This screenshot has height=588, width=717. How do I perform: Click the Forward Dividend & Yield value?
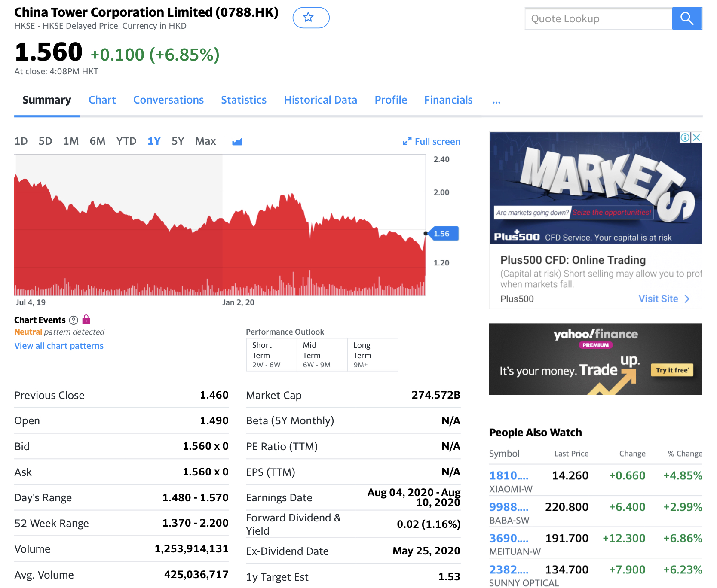(x=429, y=524)
